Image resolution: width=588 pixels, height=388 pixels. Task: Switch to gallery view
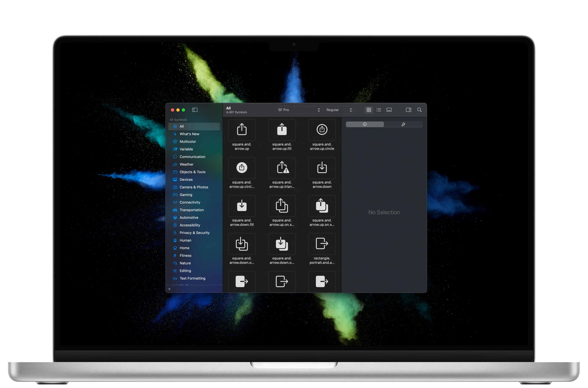[x=389, y=110]
